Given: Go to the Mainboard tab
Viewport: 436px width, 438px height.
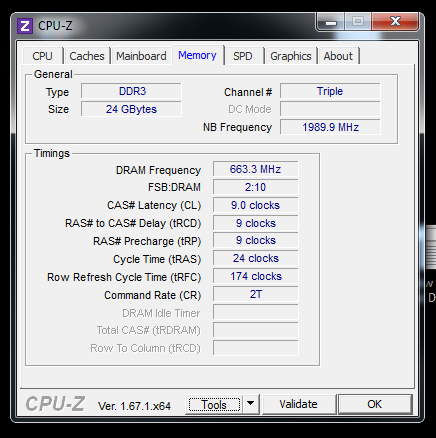Looking at the screenshot, I should (x=141, y=56).
